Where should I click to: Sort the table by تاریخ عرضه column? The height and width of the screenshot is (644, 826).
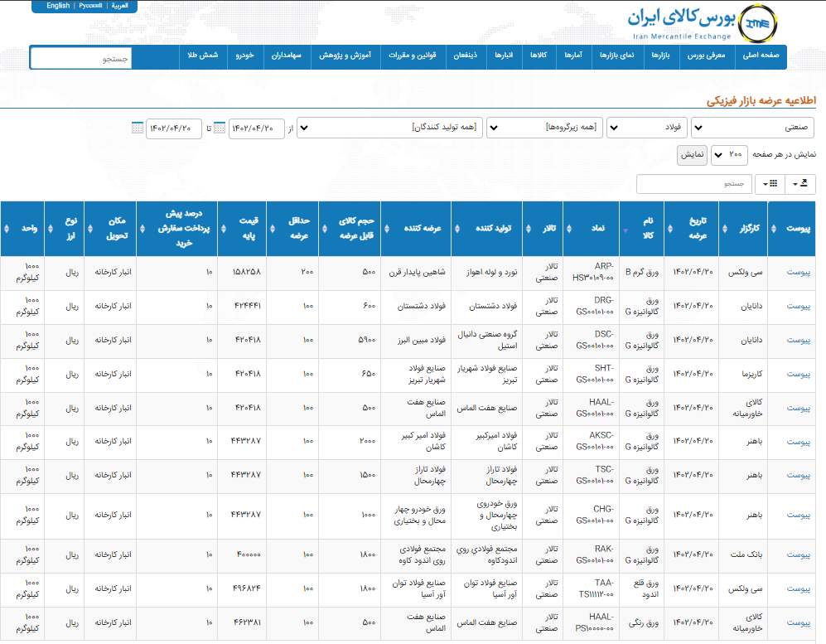pyautogui.click(x=691, y=229)
